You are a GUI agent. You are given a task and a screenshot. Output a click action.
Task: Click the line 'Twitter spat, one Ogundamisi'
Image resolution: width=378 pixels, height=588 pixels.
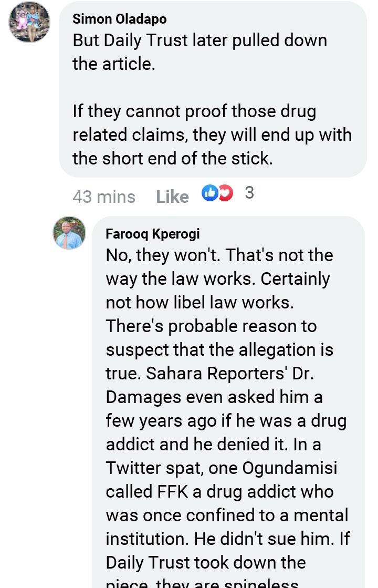[x=222, y=468]
